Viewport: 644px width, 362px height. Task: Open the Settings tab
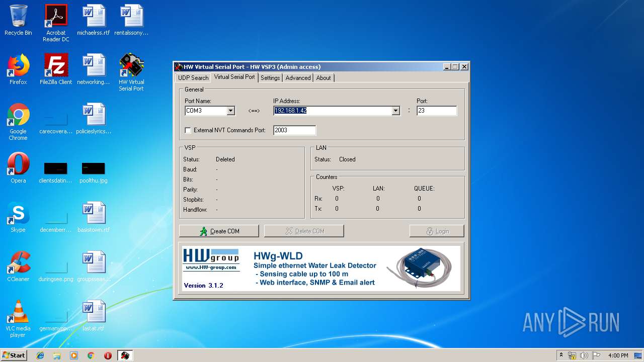[270, 78]
